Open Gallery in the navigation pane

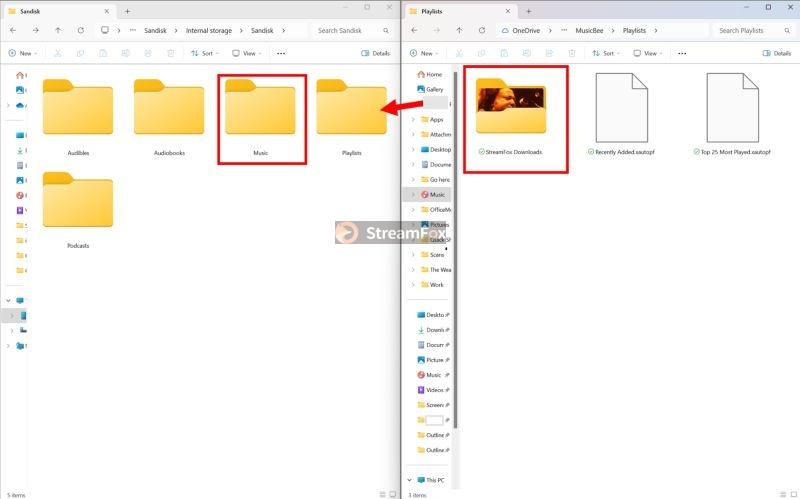pos(430,89)
